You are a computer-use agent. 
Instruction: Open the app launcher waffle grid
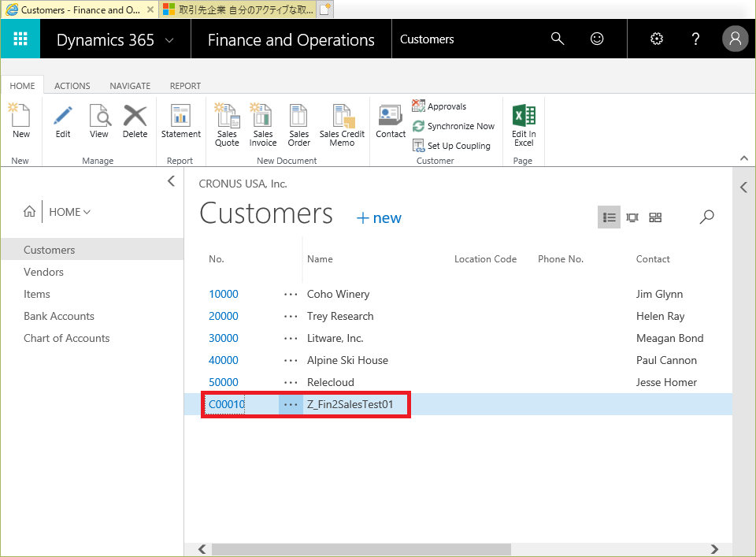[x=20, y=39]
